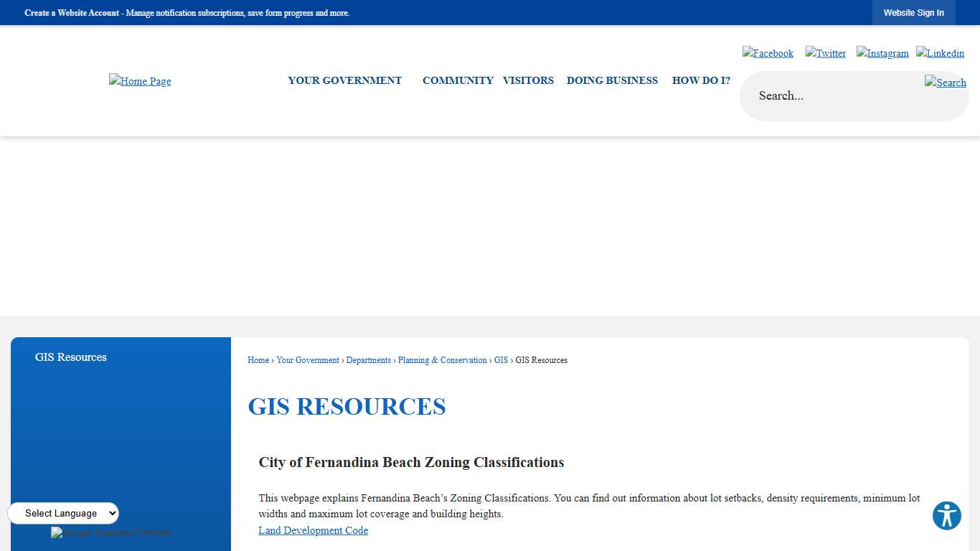Click the Create a Website Account link
The height and width of the screenshot is (551, 980).
point(71,12)
